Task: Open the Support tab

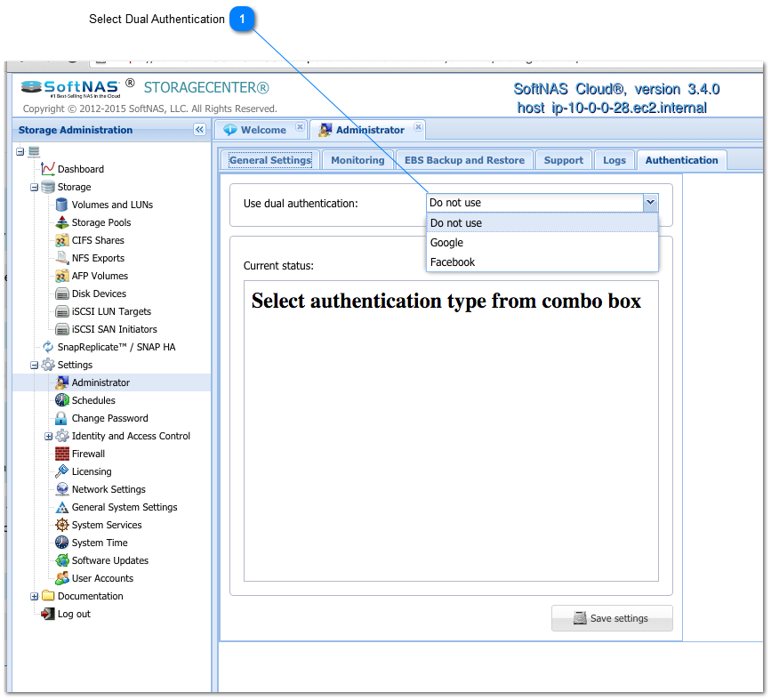Action: [x=564, y=160]
